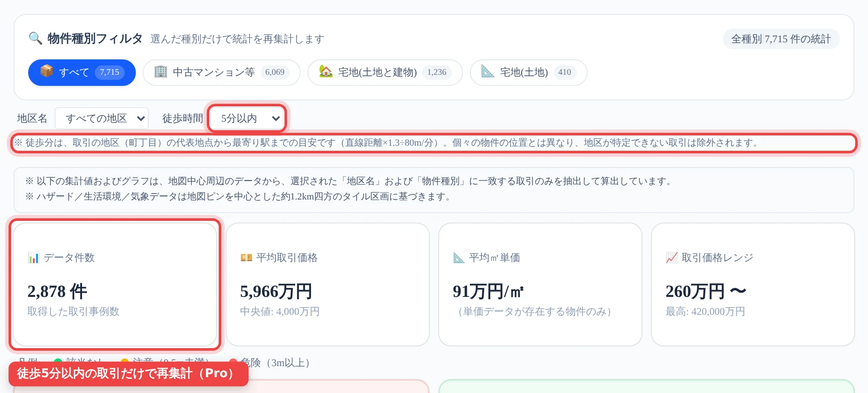The image size is (868, 393).
Task: Click the 2,878 件 data count value
Action: coord(57,291)
